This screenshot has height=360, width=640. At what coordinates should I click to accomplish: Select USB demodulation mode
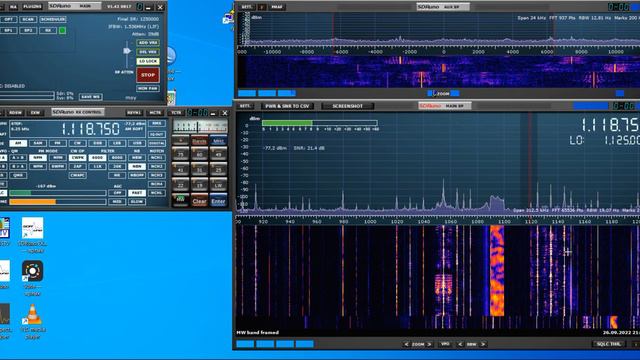[x=137, y=143]
